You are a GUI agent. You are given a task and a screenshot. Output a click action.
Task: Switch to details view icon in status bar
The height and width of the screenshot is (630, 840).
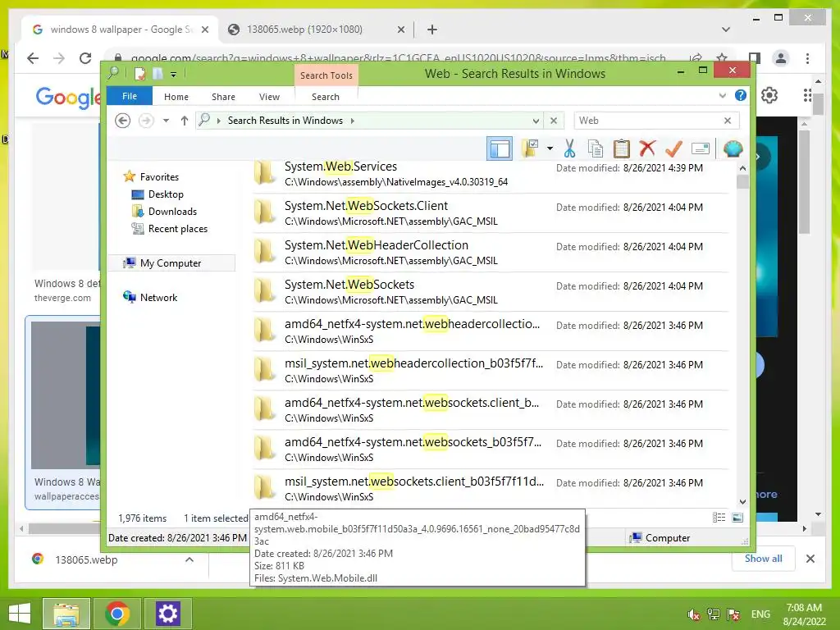[719, 517]
